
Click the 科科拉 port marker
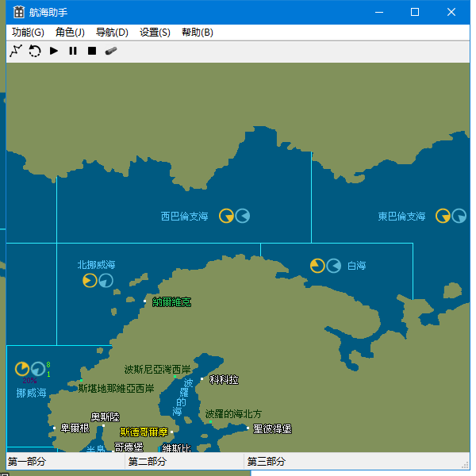pos(202,379)
